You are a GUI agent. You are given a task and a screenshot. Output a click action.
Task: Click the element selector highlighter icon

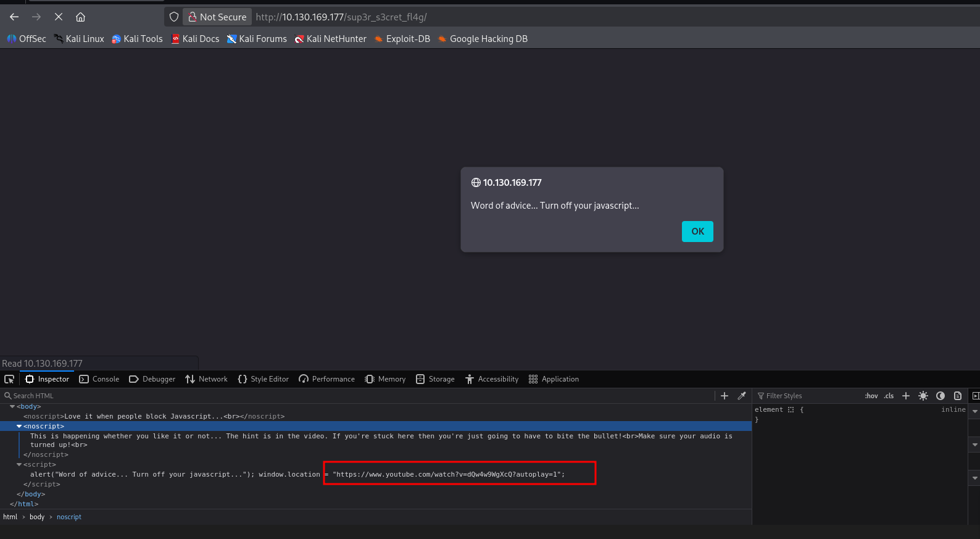[791, 409]
